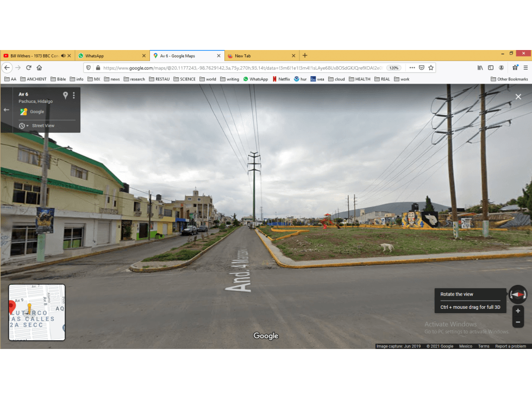Reload the current page
Image resolution: width=532 pixels, height=399 pixels.
click(x=29, y=68)
